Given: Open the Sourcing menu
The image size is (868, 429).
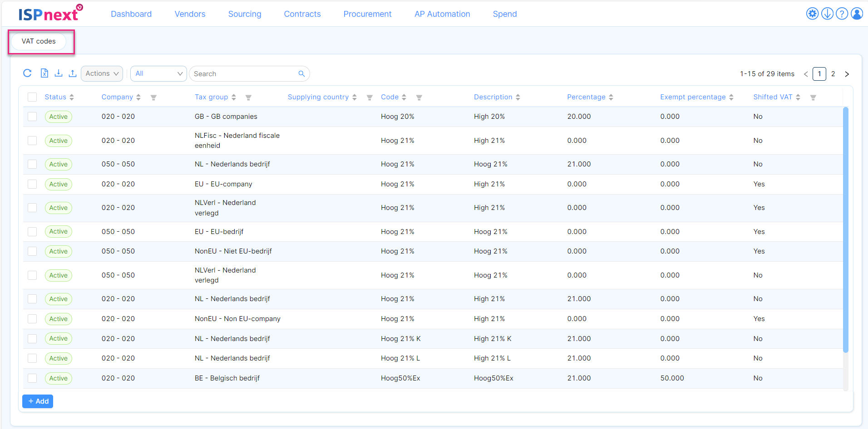Looking at the screenshot, I should (x=245, y=14).
